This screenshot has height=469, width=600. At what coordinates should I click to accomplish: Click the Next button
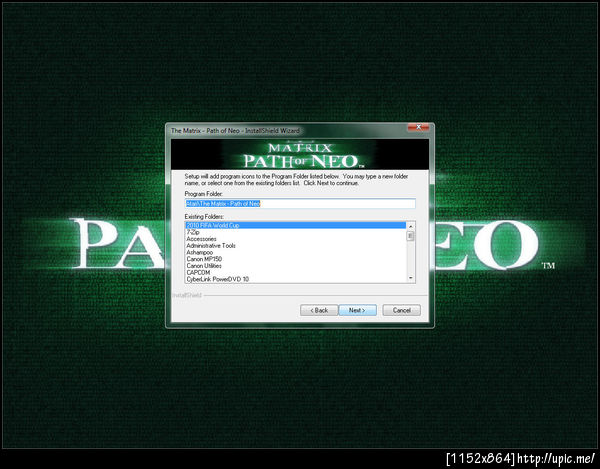click(357, 310)
